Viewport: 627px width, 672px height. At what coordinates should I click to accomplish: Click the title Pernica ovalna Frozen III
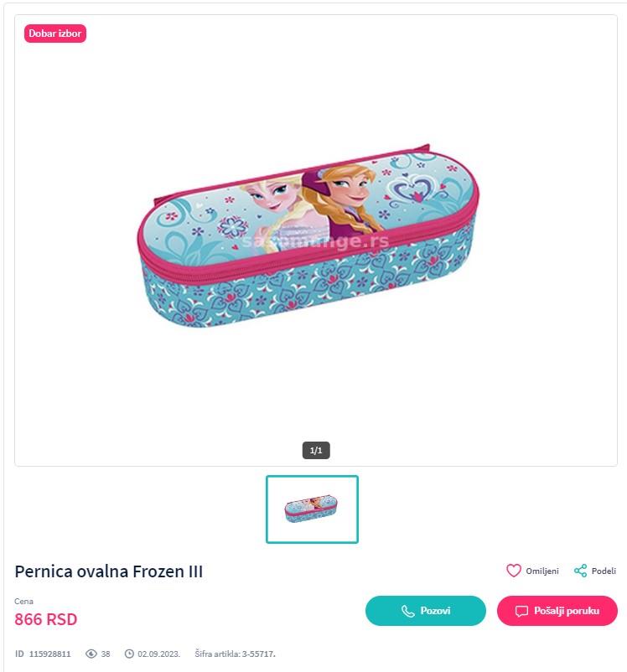tap(108, 571)
